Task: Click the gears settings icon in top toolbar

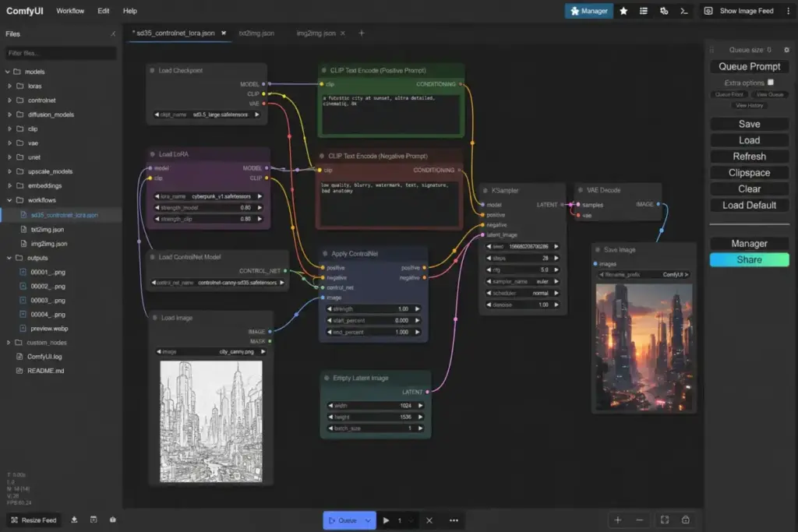Action: [664, 11]
